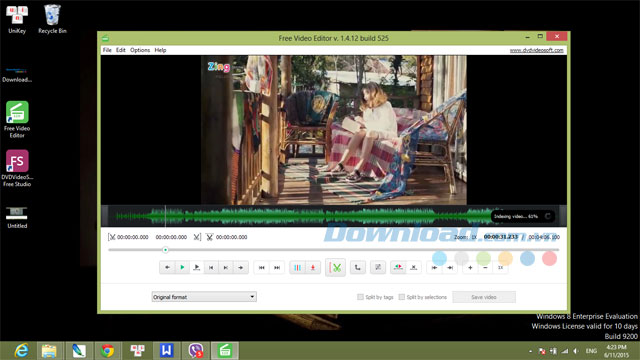Click the Free Video Editor taskbar icon
Screen dimensions: 640x360
pyautogui.click(x=225, y=351)
